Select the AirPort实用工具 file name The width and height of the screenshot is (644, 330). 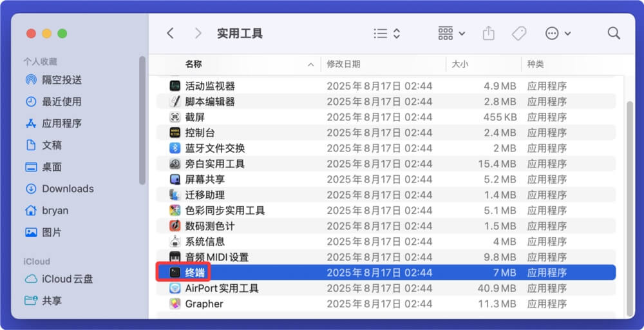pos(222,288)
